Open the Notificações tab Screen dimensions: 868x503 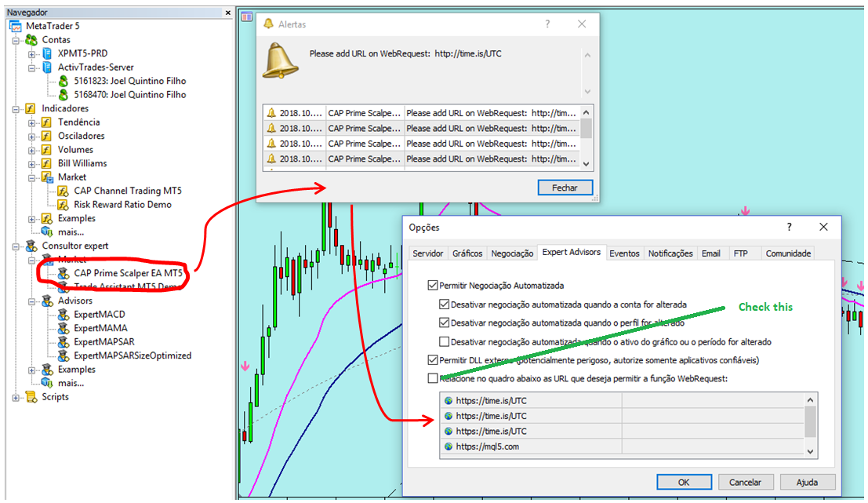[670, 253]
